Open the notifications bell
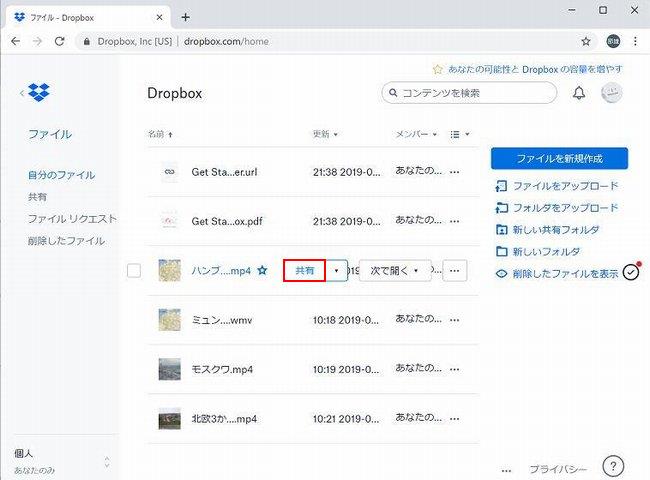 click(x=579, y=93)
